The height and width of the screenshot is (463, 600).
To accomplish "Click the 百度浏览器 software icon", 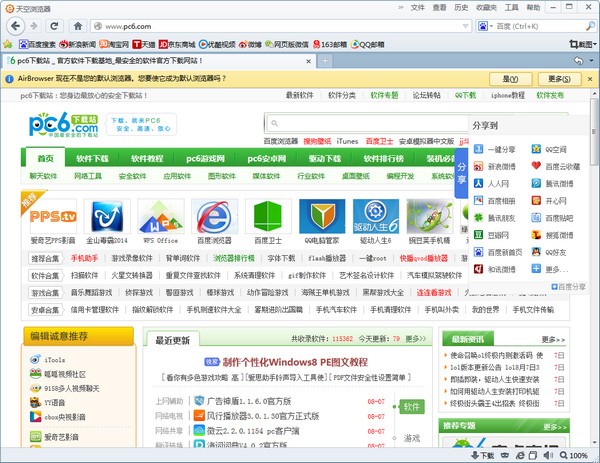I will click(213, 214).
